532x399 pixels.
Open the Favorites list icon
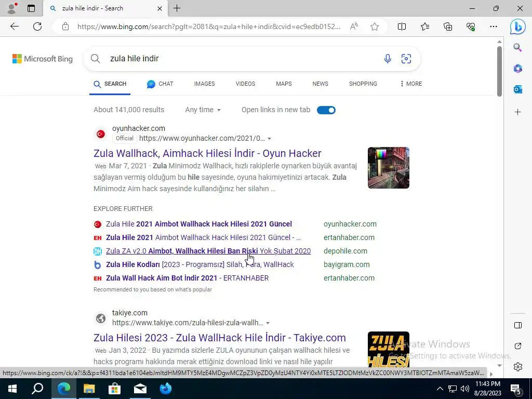[x=425, y=26]
